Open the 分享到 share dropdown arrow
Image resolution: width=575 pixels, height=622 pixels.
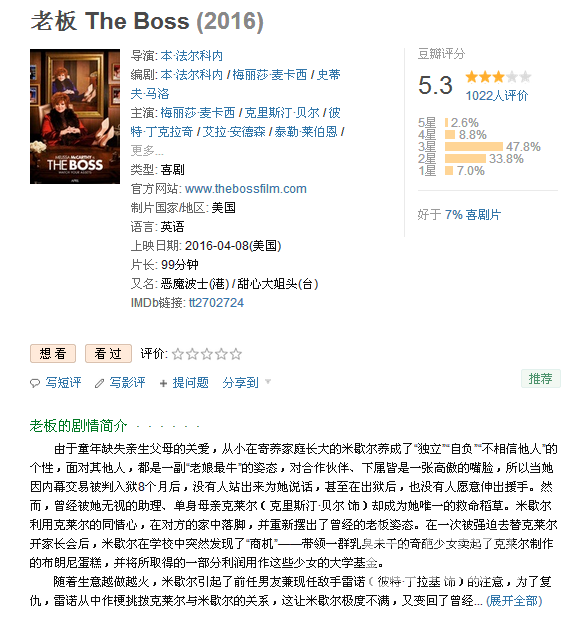tap(268, 382)
